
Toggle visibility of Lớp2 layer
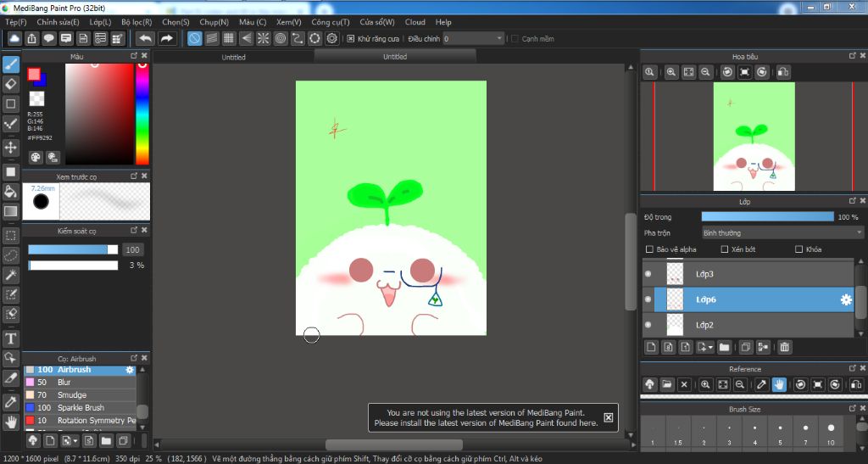pyautogui.click(x=648, y=325)
